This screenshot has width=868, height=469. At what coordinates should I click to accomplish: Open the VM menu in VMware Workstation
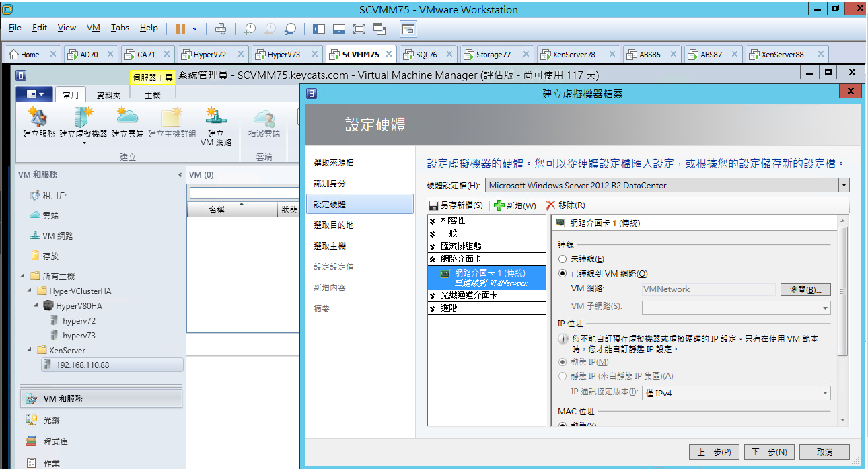[x=94, y=28]
